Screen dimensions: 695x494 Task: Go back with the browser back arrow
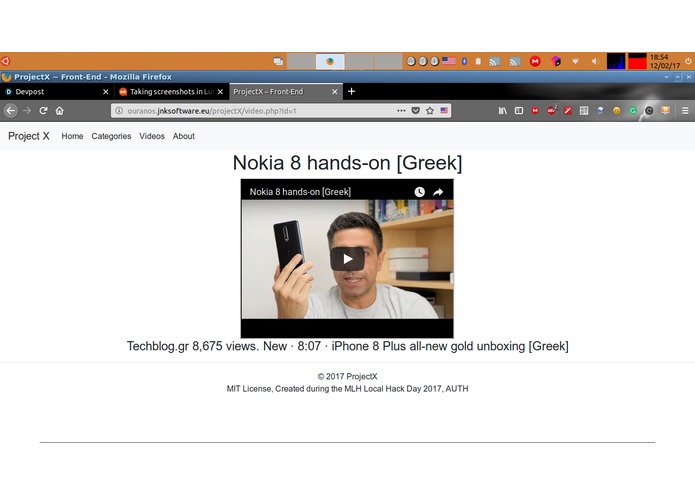click(x=11, y=110)
